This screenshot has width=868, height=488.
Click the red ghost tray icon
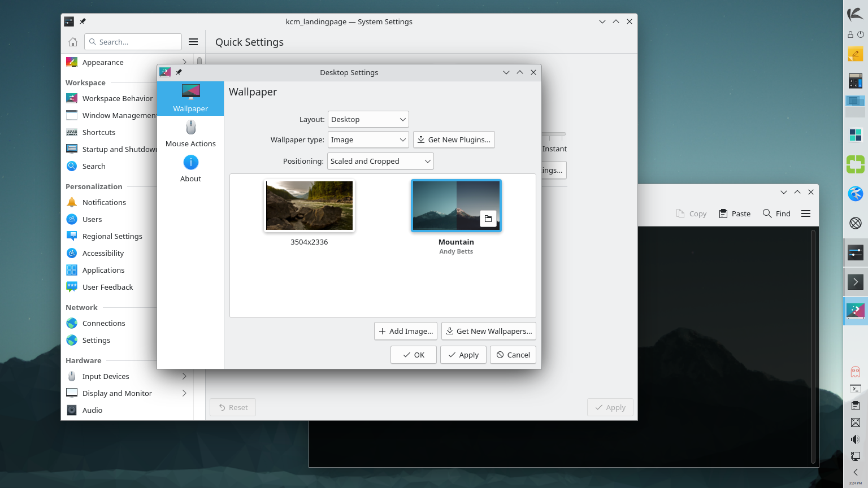pos(855,372)
